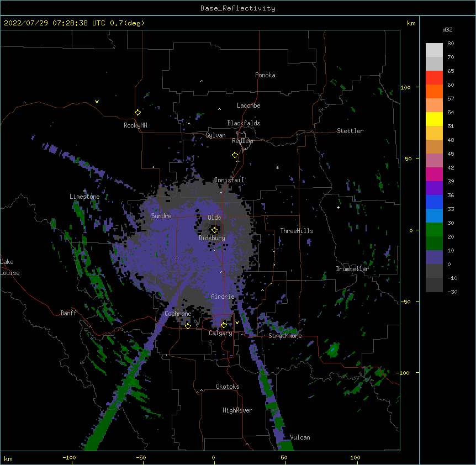Click the white plus marker north of Drumheller
The width and height of the screenshot is (476, 465).
tap(338, 207)
